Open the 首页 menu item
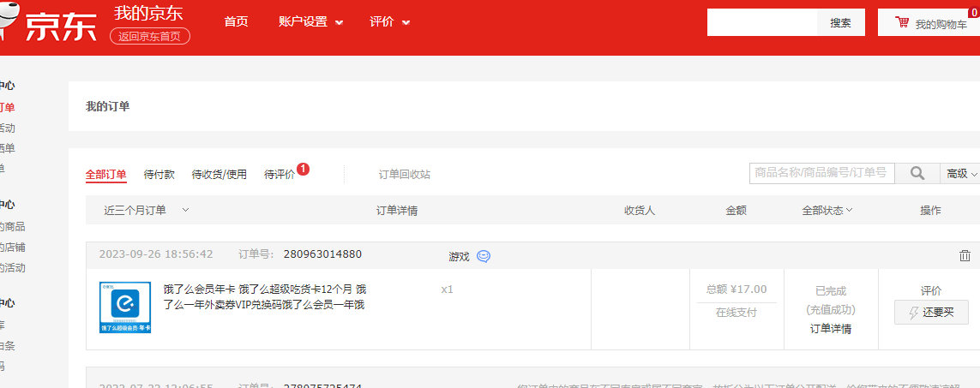Viewport: 980px width, 388px height. click(237, 21)
